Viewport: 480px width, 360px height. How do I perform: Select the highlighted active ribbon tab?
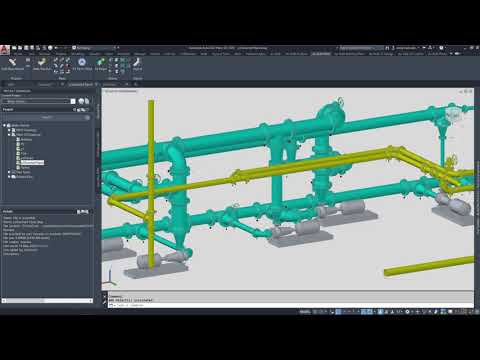point(321,53)
